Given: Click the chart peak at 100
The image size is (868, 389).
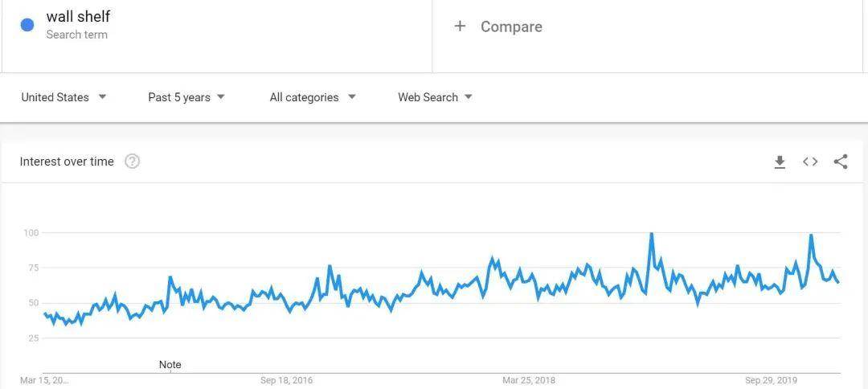Looking at the screenshot, I should (x=651, y=234).
